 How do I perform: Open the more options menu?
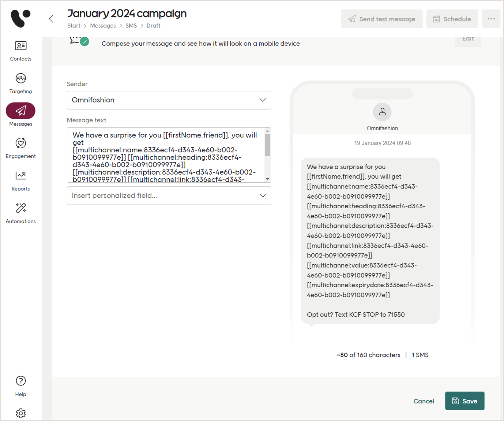click(x=491, y=19)
